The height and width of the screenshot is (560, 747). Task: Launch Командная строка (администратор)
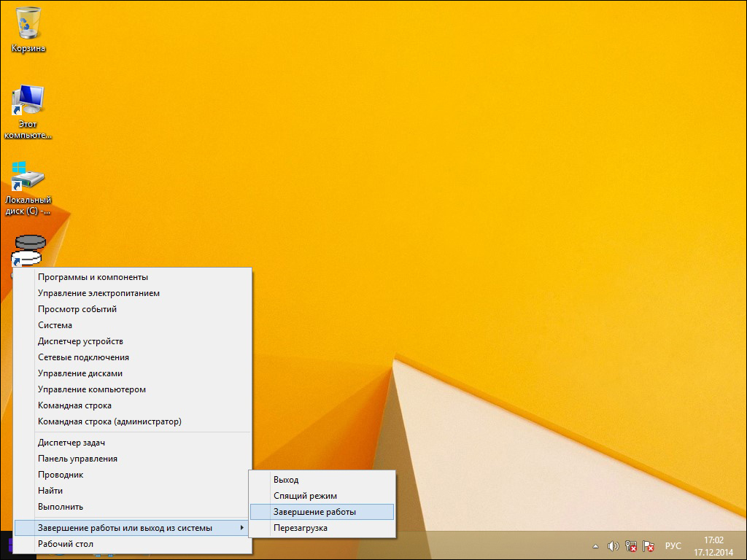pos(109,421)
